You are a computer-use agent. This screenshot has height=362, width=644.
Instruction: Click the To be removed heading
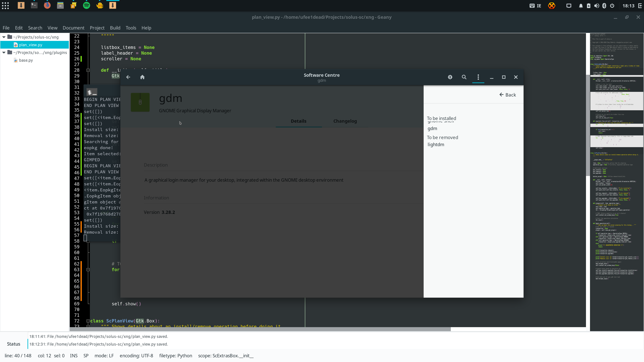point(442,137)
